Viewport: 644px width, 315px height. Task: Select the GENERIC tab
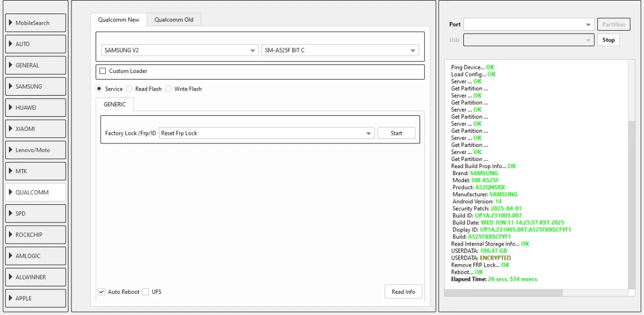click(x=114, y=104)
